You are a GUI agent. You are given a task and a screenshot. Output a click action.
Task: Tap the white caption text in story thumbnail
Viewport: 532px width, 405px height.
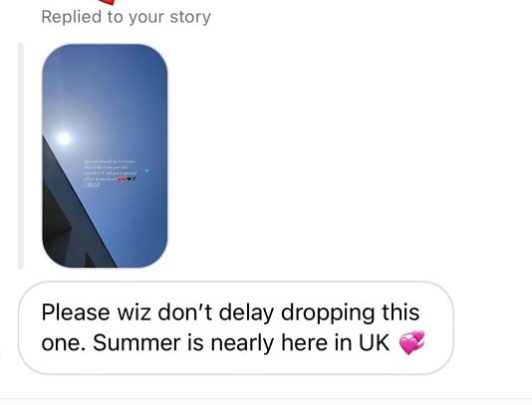coord(110,173)
